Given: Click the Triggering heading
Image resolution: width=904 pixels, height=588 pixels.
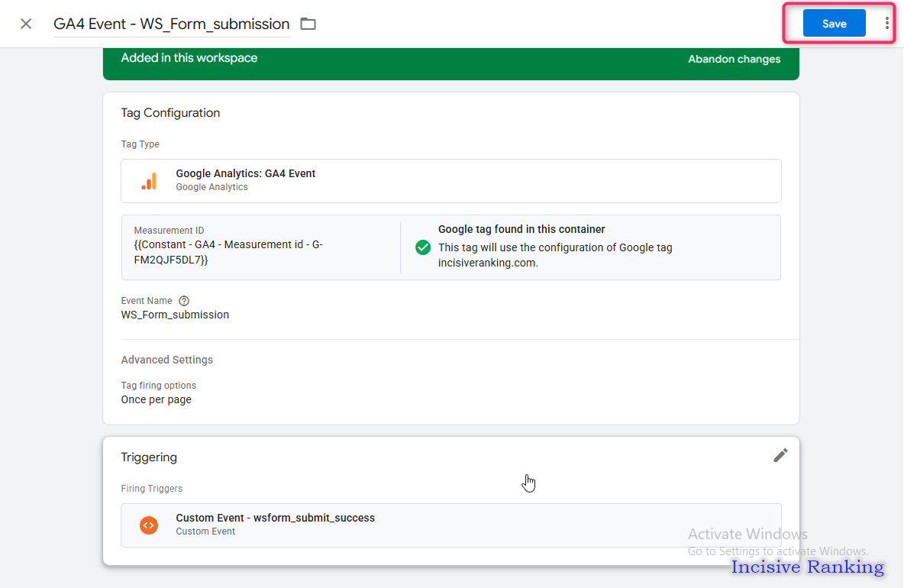Looking at the screenshot, I should pyautogui.click(x=149, y=457).
